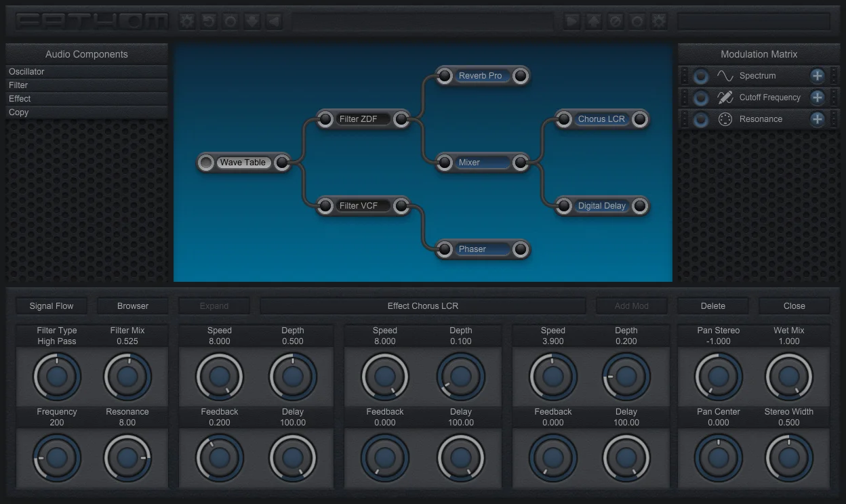Click the Resonance knob set to 8.00
Image resolution: width=846 pixels, height=504 pixels.
pyautogui.click(x=127, y=458)
